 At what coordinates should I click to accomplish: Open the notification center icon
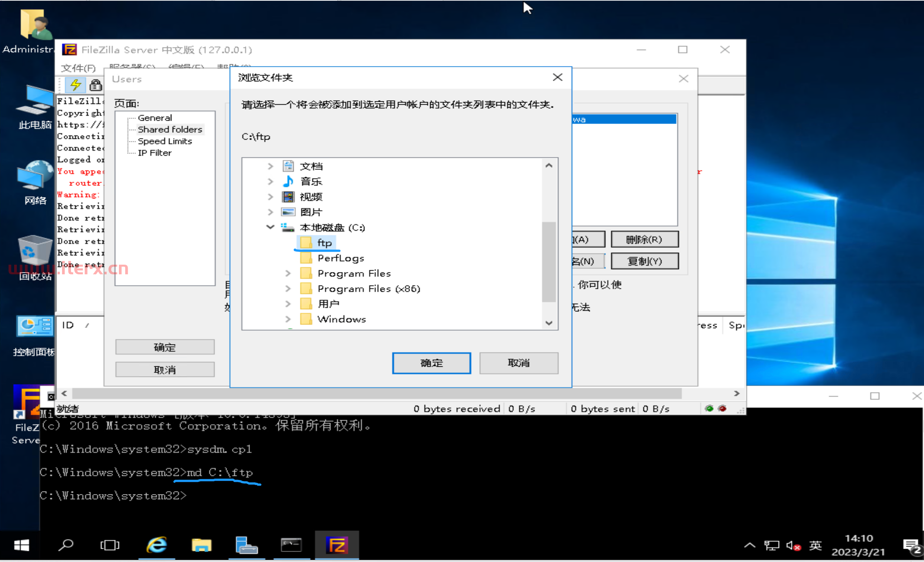click(912, 547)
